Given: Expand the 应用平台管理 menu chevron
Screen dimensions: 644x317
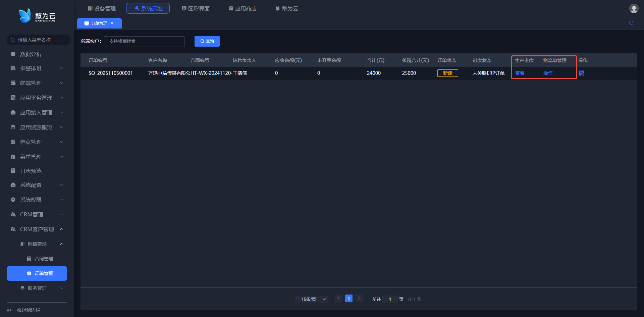Looking at the screenshot, I should pos(62,98).
